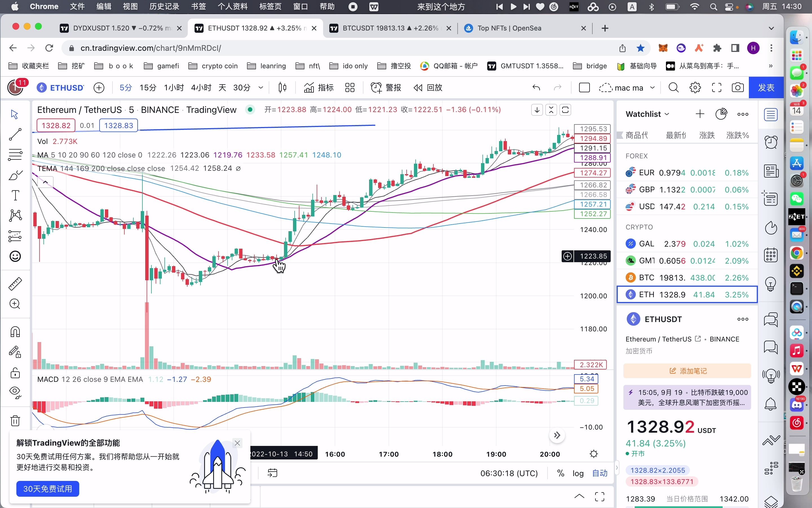Select the 1小时 timeframe
The width and height of the screenshot is (812, 508).
click(174, 88)
